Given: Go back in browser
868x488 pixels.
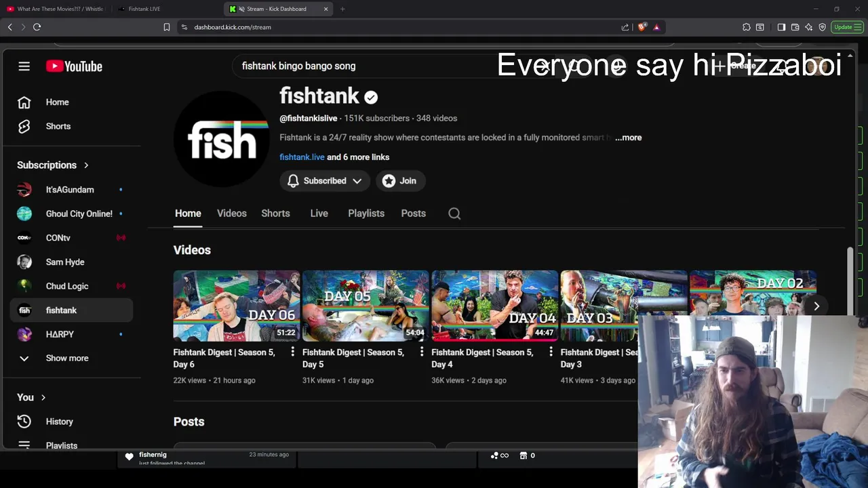Looking at the screenshot, I should (x=9, y=27).
